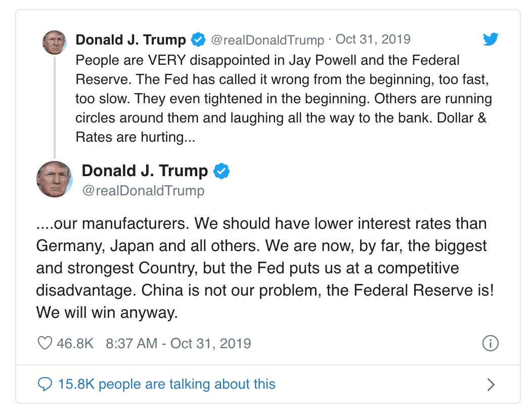The width and height of the screenshot is (532, 413).
Task: Click the @realDonaldTrump handle on the first tweet
Action: [269, 39]
